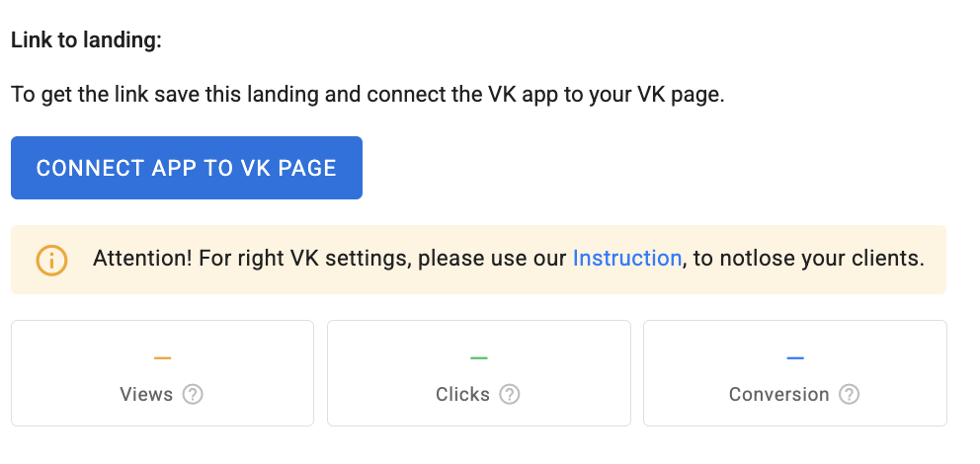Click the question mark beside Clicks
Viewport: 980px width, 464px height.
pyautogui.click(x=509, y=395)
